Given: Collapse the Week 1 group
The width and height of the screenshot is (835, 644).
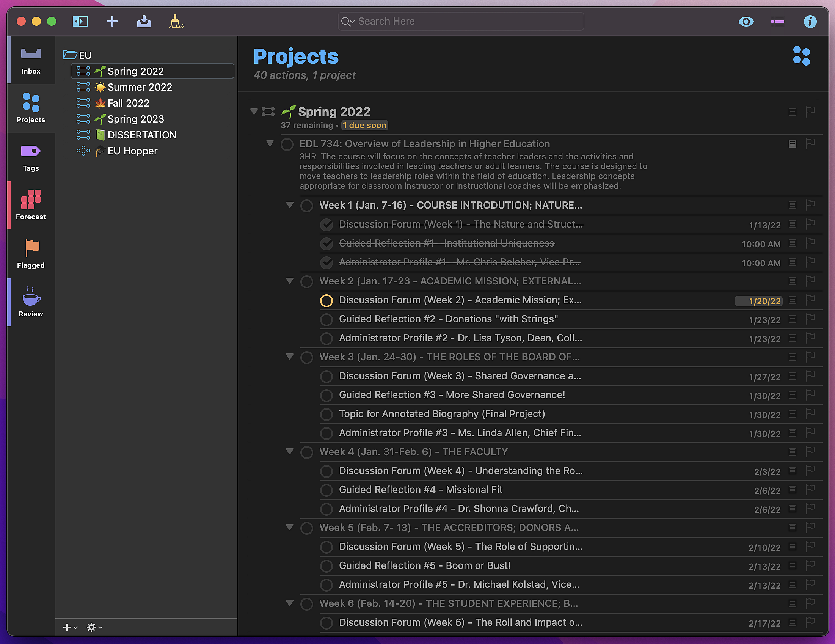Looking at the screenshot, I should (290, 205).
